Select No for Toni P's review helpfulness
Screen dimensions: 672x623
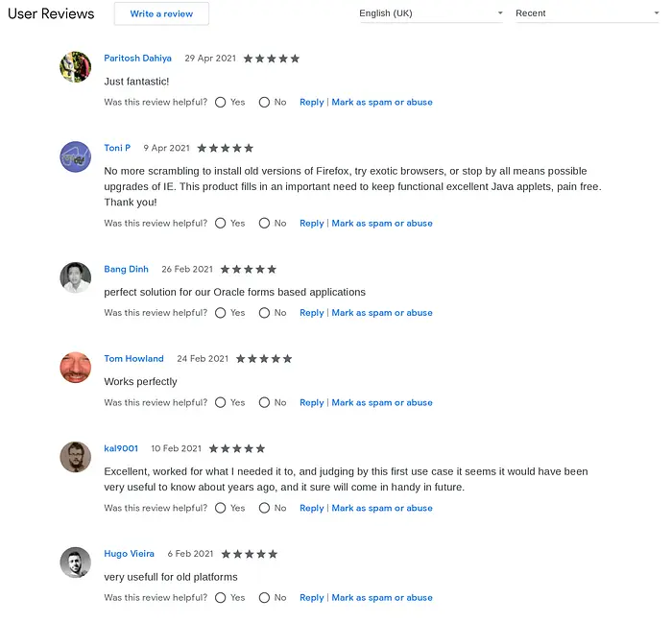click(264, 224)
